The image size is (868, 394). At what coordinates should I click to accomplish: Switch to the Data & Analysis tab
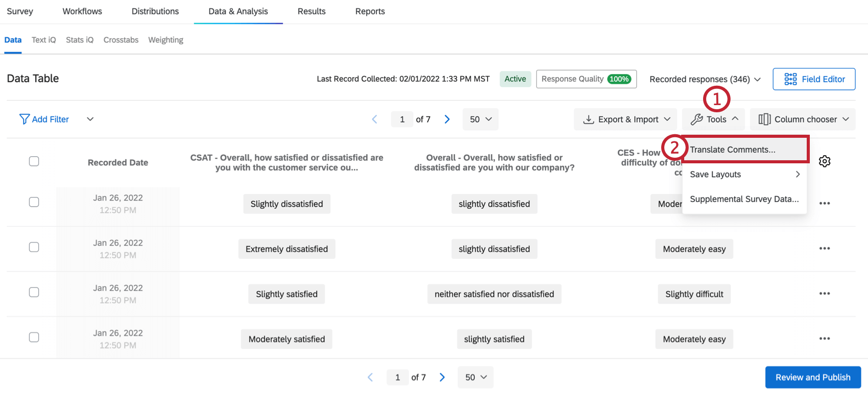(238, 11)
